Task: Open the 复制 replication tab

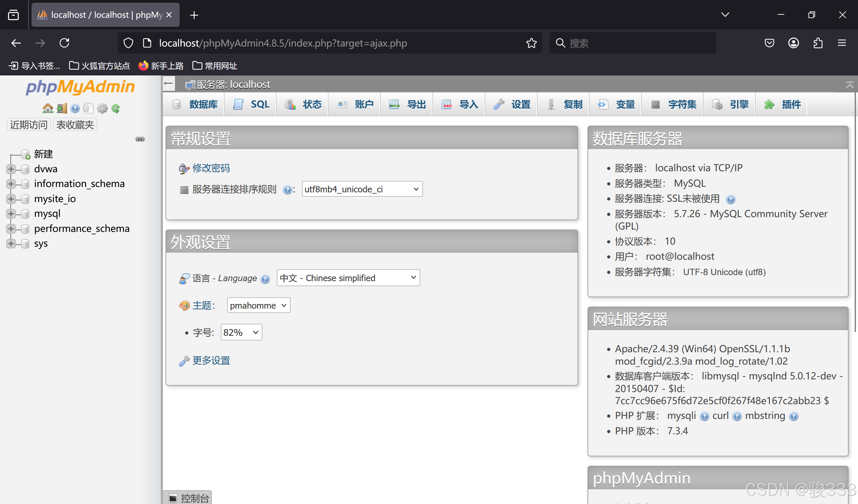Action: 564,105
